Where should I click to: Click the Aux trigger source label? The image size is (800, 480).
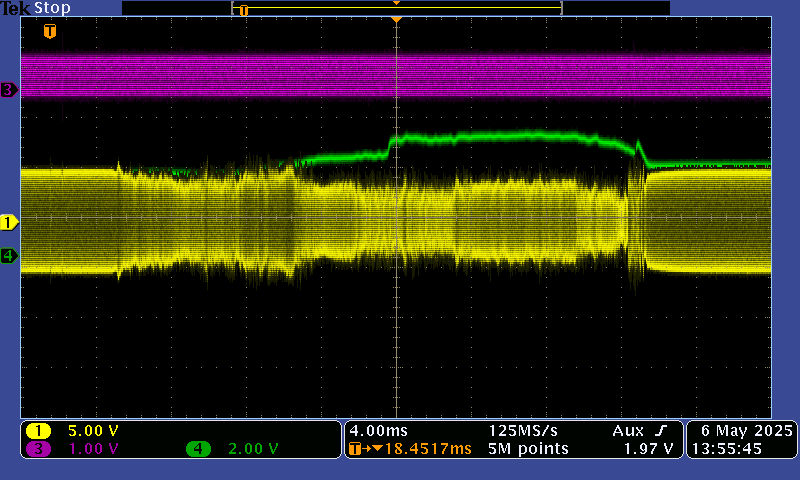(626, 430)
